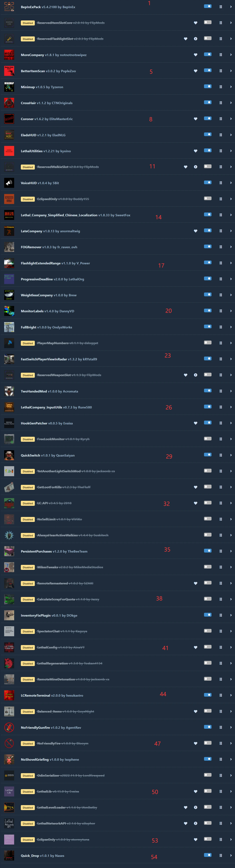Click the warning icon on ReservedFlashlightSlot
Image resolution: width=235 pixels, height=868 pixels.
196,39
